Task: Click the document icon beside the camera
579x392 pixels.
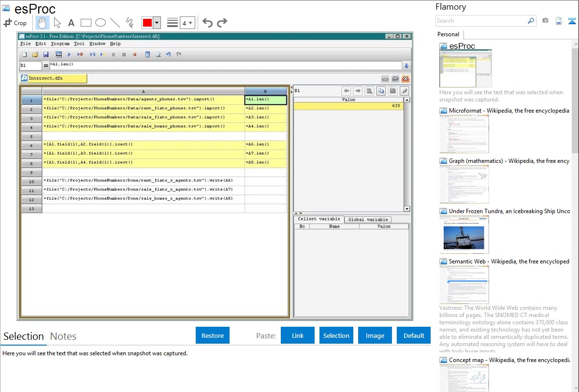Action: tap(559, 21)
